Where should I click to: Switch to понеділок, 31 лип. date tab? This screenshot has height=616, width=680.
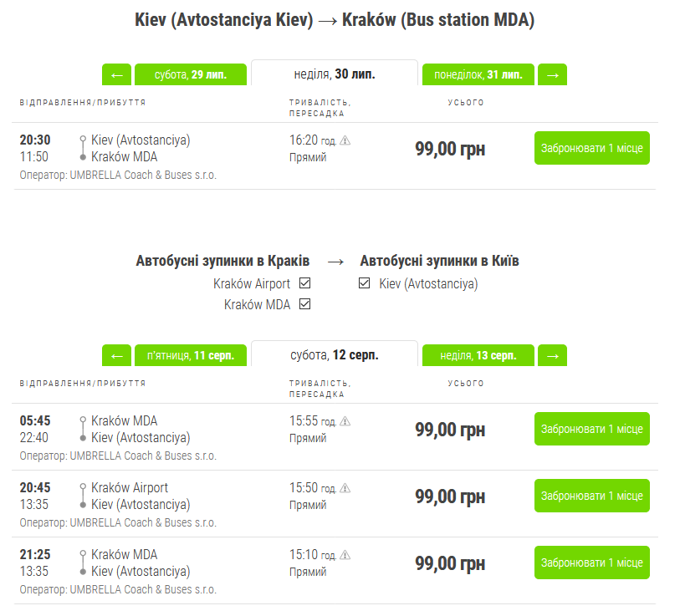478,74
